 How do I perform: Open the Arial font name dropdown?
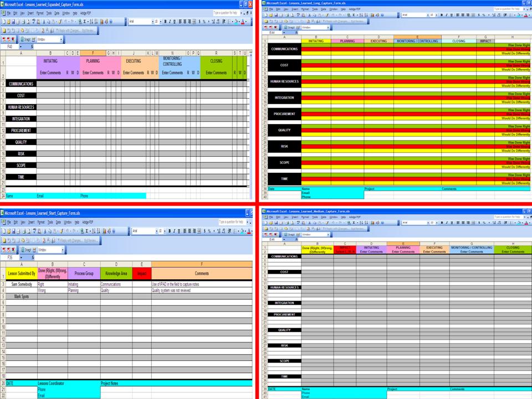[x=151, y=22]
